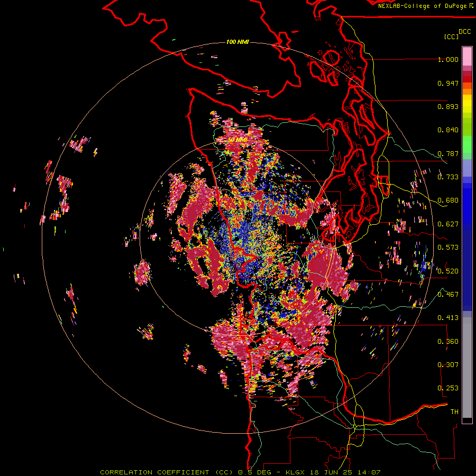The image size is (476, 476).
Task: Click the 0.680 color scale value
Action: pos(448,200)
